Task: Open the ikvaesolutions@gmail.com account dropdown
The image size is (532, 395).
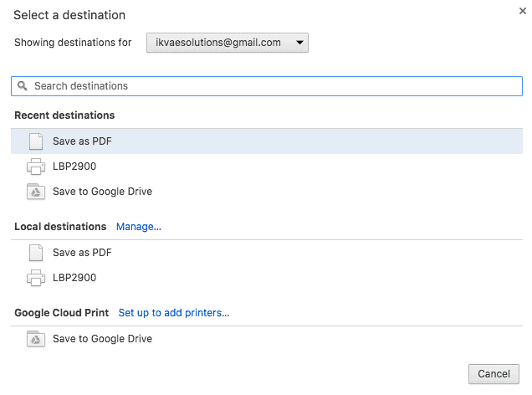Action: [x=228, y=43]
